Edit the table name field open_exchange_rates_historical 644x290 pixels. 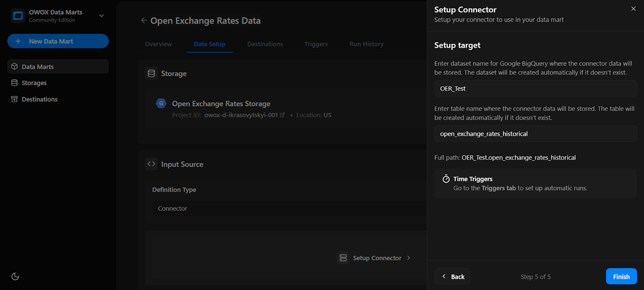tap(536, 134)
